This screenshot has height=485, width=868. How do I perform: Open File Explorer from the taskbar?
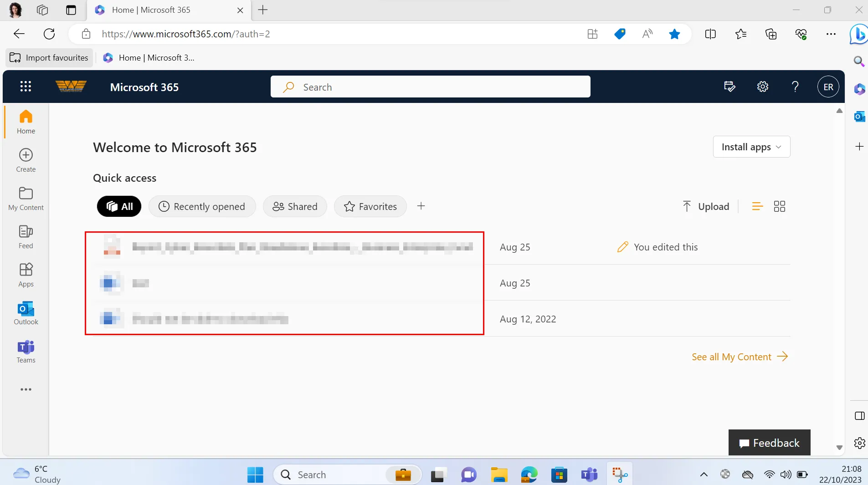[x=499, y=475]
